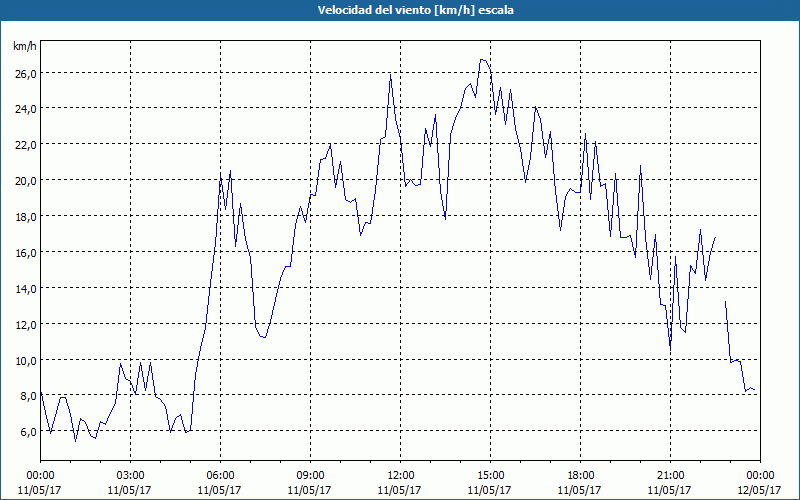Click the wind speed peak near 15:00

483,60
